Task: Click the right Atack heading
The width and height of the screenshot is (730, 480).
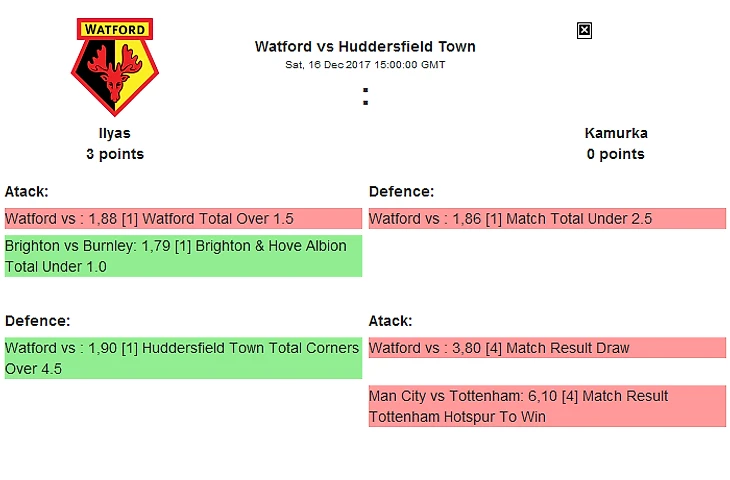Action: coord(390,321)
